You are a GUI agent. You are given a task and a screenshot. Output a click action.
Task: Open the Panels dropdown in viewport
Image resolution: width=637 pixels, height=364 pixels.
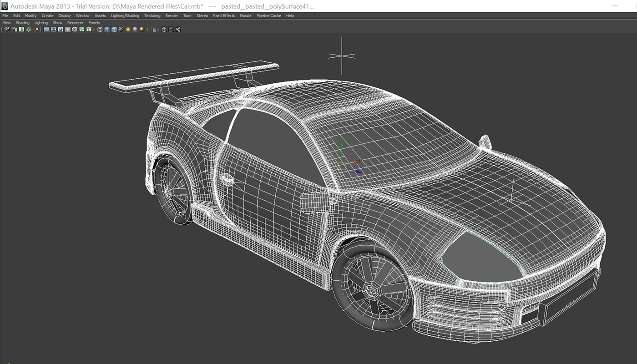coord(94,23)
